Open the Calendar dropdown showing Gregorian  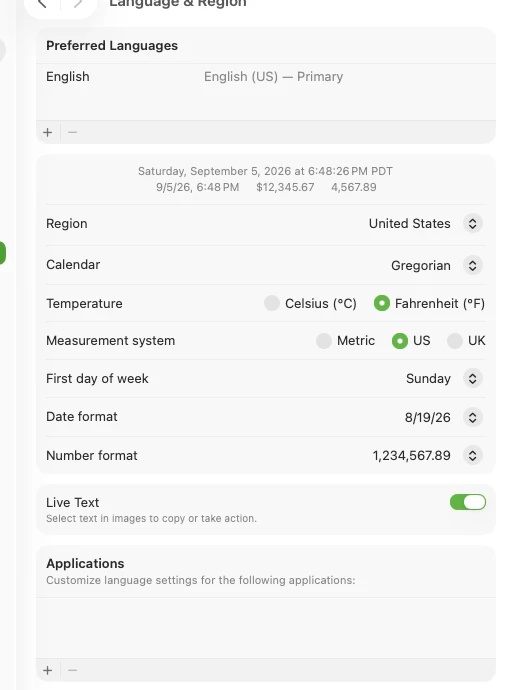[472, 265]
